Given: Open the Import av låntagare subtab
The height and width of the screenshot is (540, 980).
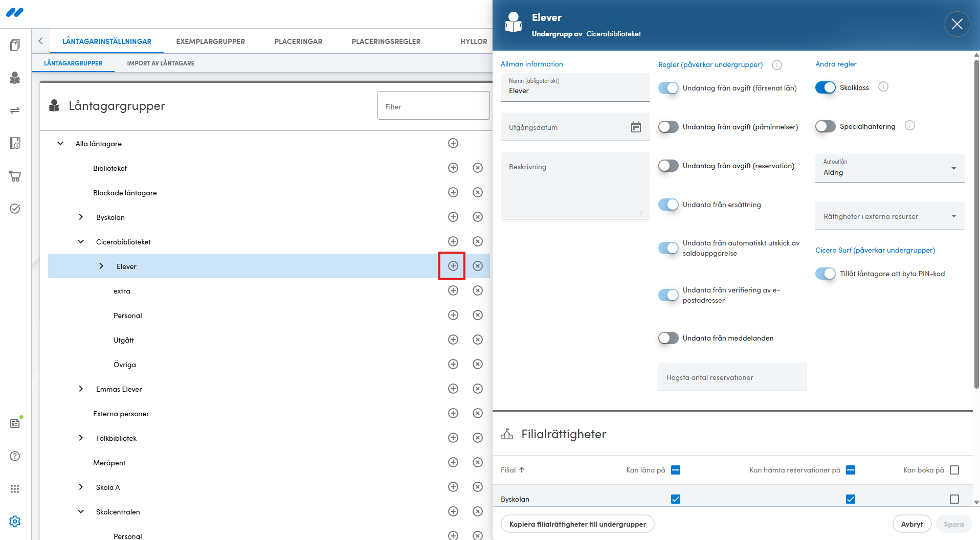Looking at the screenshot, I should tap(161, 63).
